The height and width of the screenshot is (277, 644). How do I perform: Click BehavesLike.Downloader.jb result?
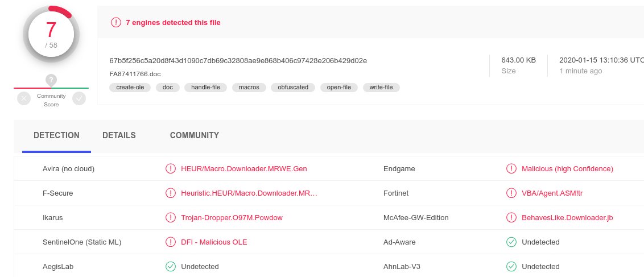567,217
